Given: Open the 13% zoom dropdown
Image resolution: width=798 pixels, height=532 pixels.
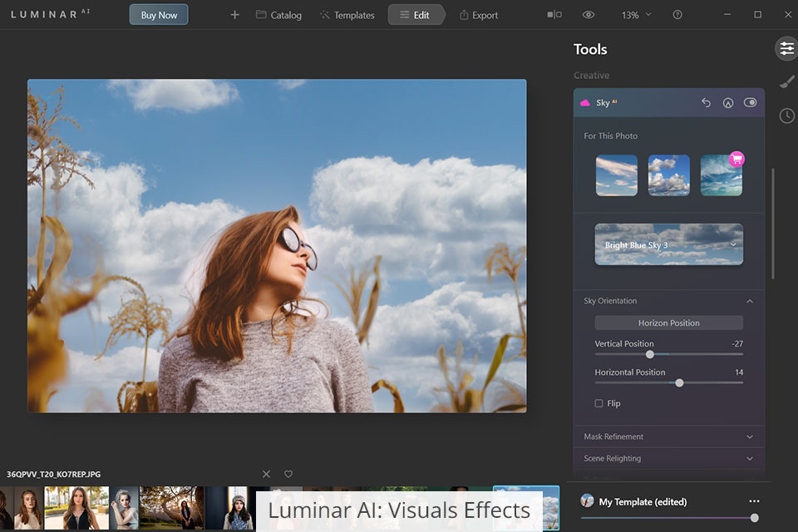Looking at the screenshot, I should pyautogui.click(x=636, y=15).
